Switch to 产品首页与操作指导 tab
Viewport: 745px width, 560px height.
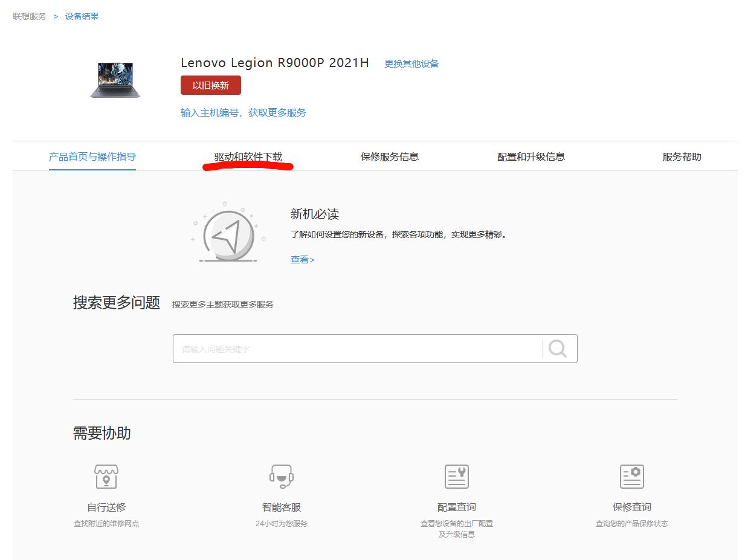click(x=92, y=157)
